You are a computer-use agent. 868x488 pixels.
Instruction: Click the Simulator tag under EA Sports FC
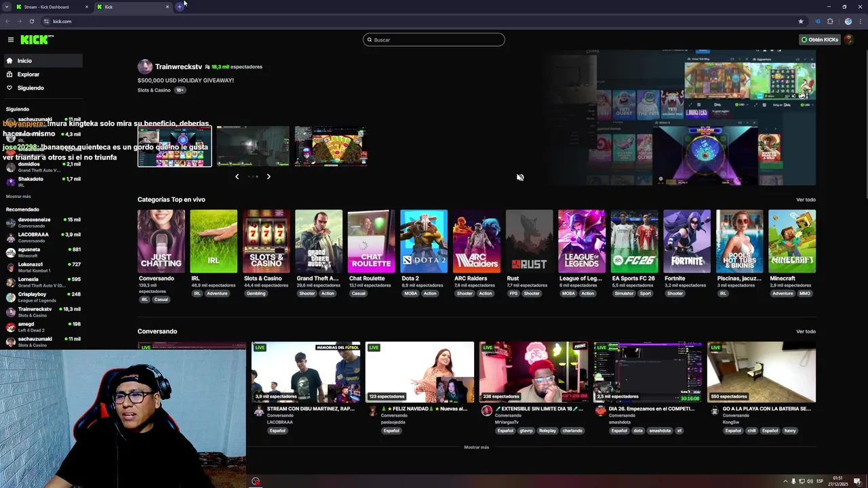coord(624,293)
